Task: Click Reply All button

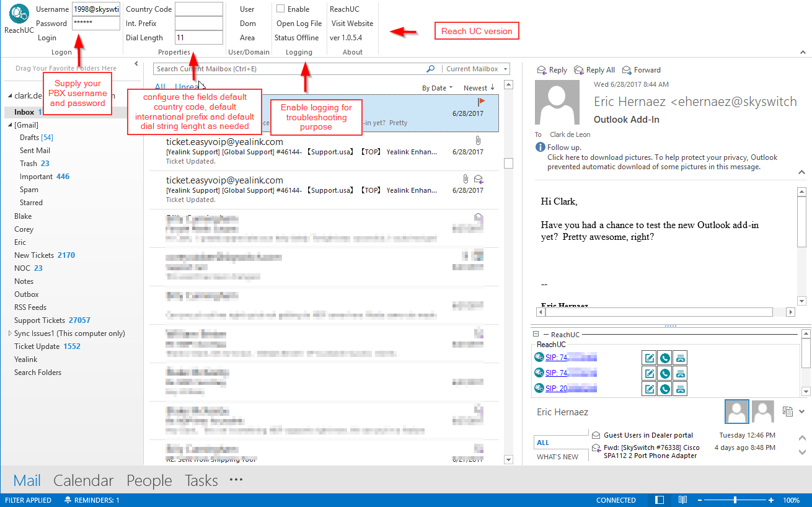Action: 594,70
